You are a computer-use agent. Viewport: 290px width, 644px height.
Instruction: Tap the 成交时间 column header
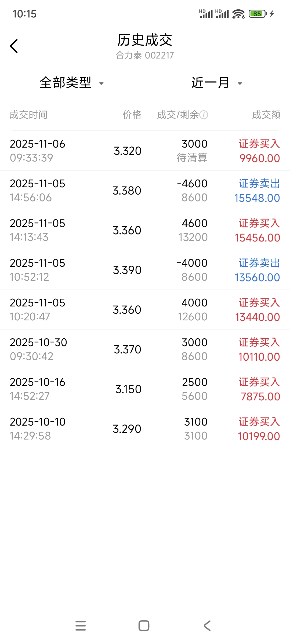click(28, 115)
